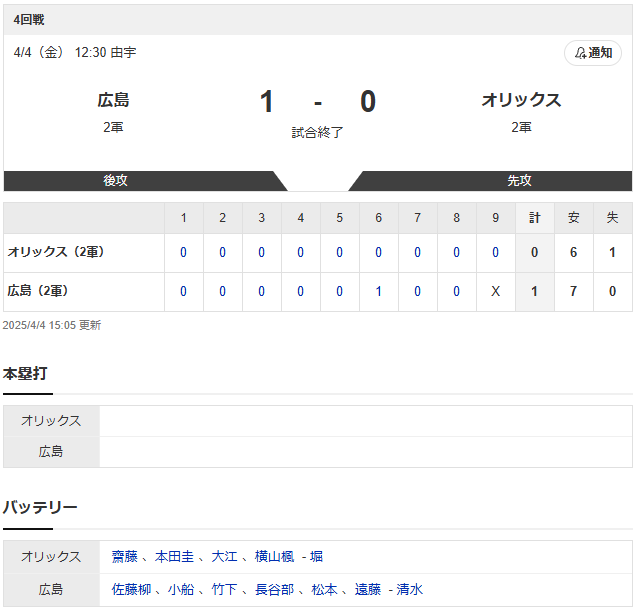Image resolution: width=634 pixels, height=608 pixels.
Task: Open pitcher 本田圭 player link
Action: click(174, 557)
